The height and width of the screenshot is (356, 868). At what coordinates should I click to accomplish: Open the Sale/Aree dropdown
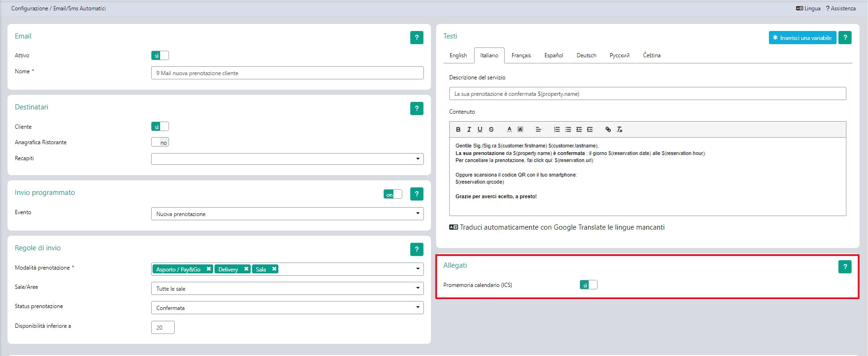click(287, 288)
